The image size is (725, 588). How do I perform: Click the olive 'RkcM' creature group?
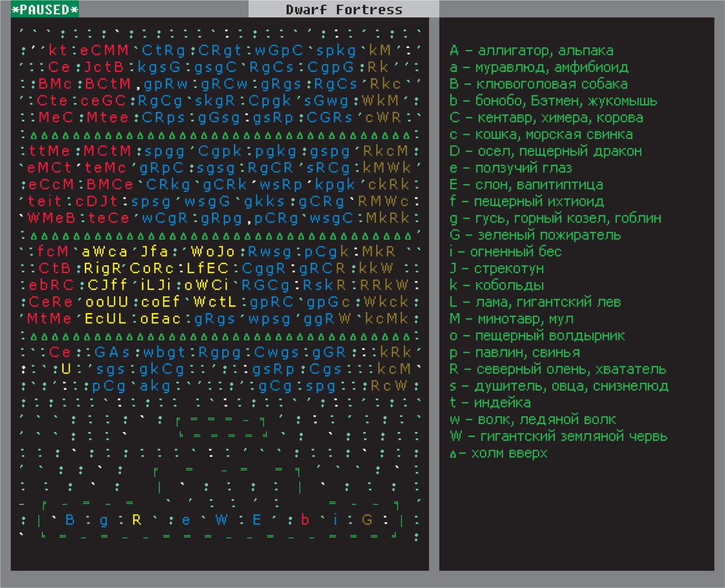[x=386, y=151]
